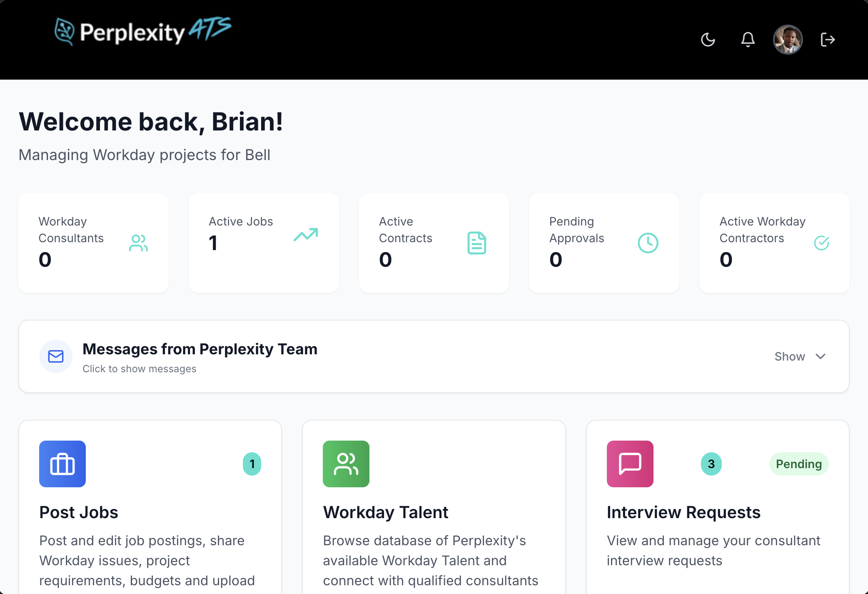
Task: Select the Workday Consultants people icon
Action: [138, 243]
